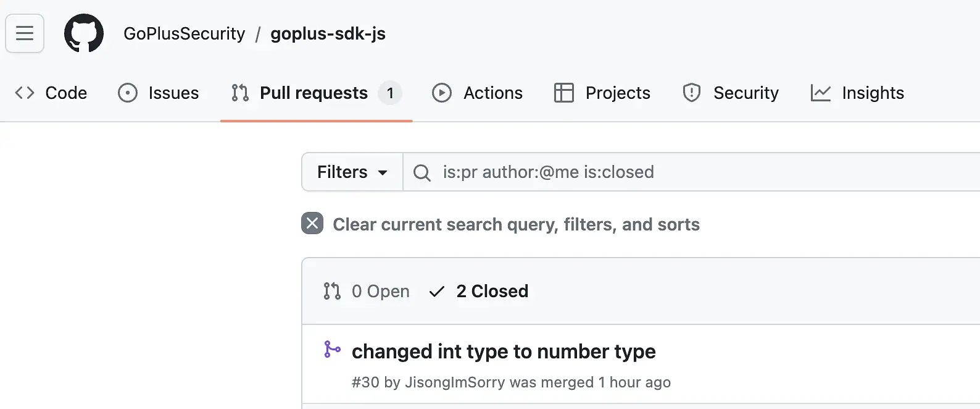Open the Insights tab
Image resolution: width=980 pixels, height=409 pixels.
coord(857,93)
